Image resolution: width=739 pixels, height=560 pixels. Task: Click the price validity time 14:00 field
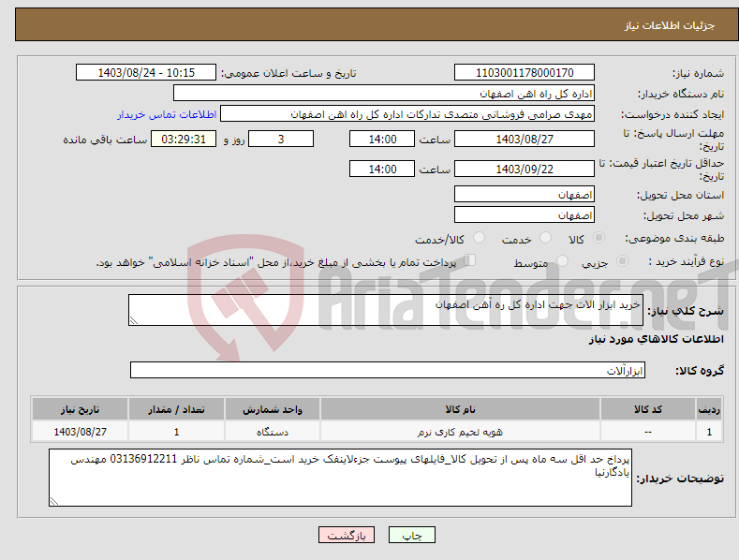click(382, 169)
